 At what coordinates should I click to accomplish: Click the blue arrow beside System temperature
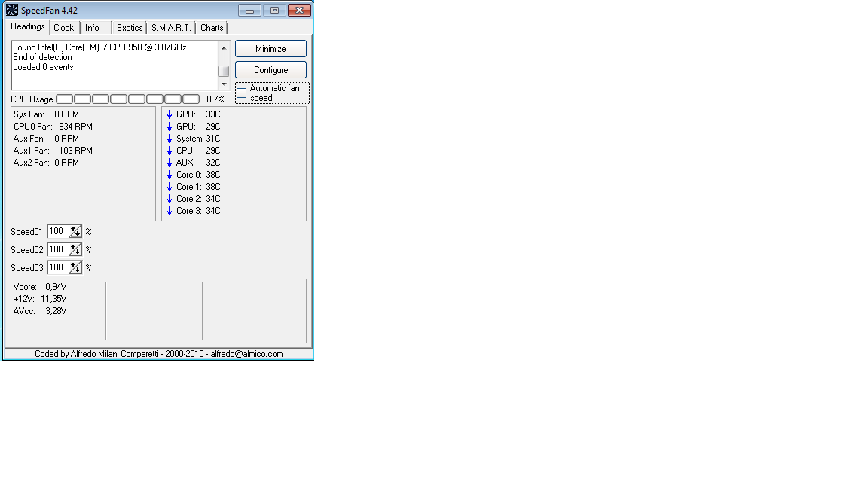coord(170,139)
